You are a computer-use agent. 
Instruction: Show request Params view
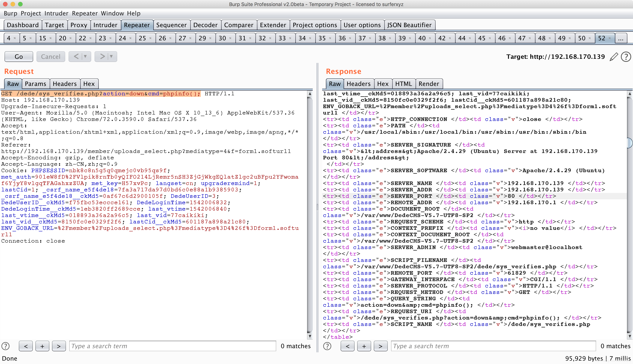coord(35,84)
